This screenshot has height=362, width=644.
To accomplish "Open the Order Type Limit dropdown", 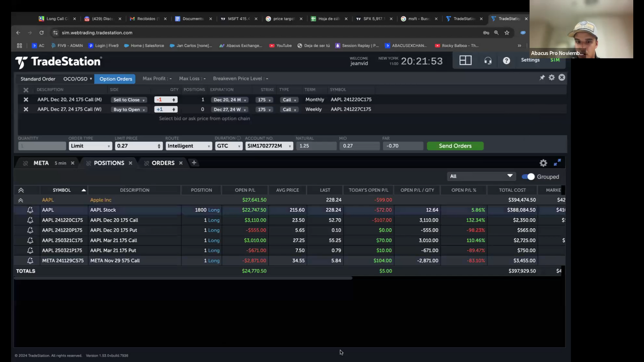I will click(90, 146).
